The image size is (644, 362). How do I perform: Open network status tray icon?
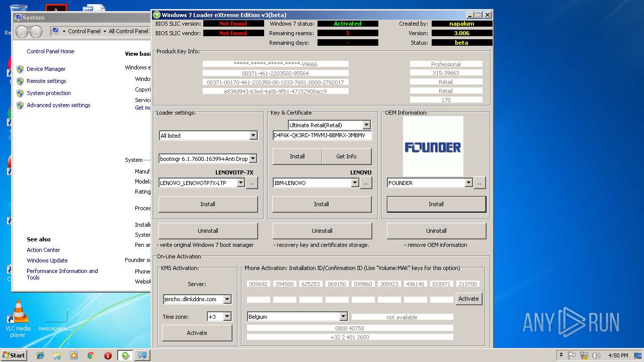(585, 355)
